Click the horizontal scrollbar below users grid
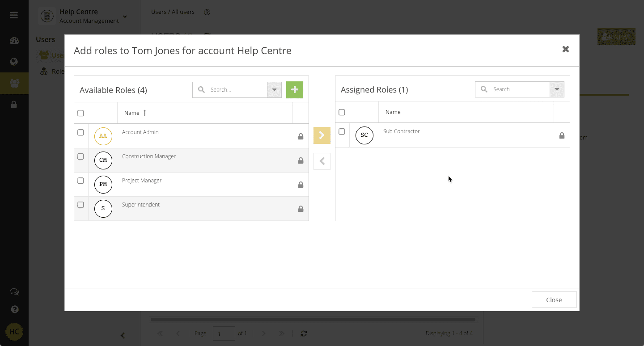The width and height of the screenshot is (644, 346). pos(313,320)
